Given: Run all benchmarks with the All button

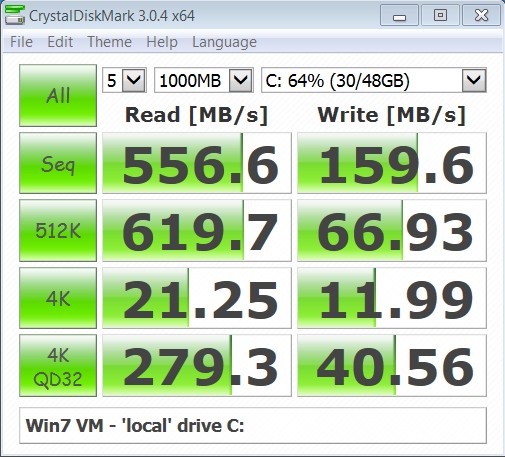Looking at the screenshot, I should (58, 95).
